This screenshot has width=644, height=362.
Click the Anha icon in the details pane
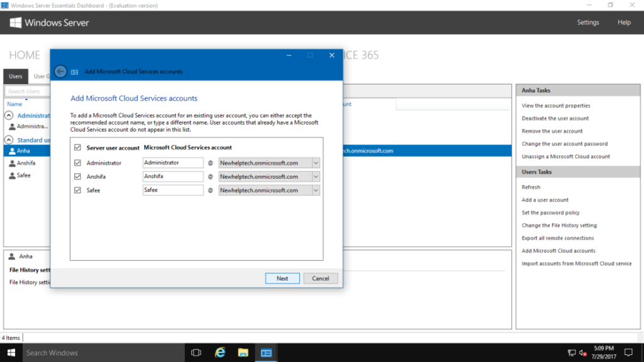click(x=12, y=256)
